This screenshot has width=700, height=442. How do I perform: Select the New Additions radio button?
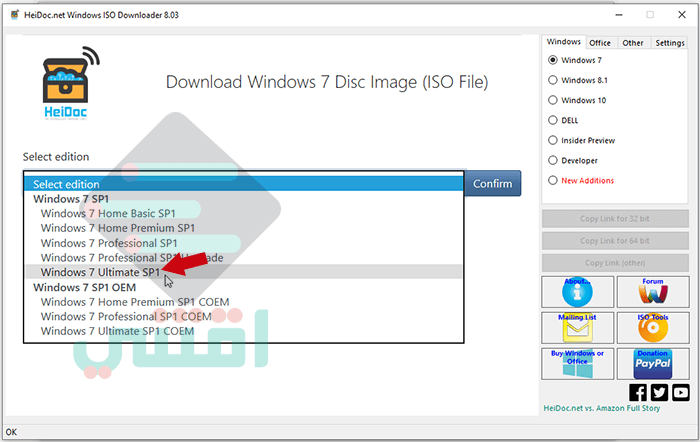pos(553,180)
